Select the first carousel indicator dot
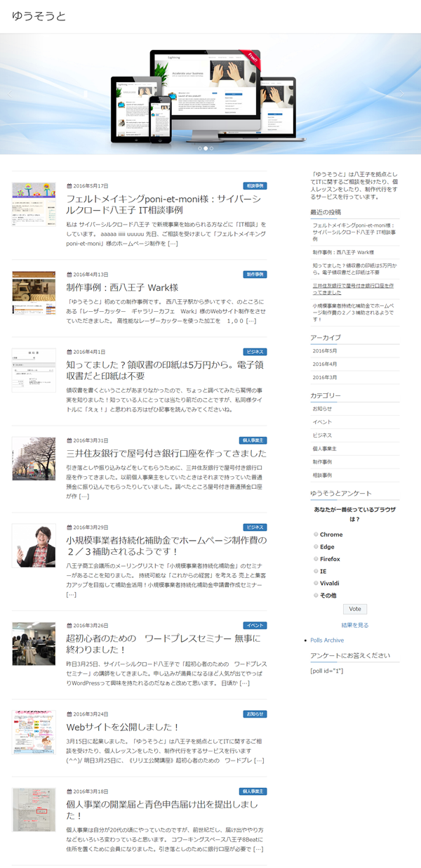Viewport: 421px width, 868px height. click(199, 149)
